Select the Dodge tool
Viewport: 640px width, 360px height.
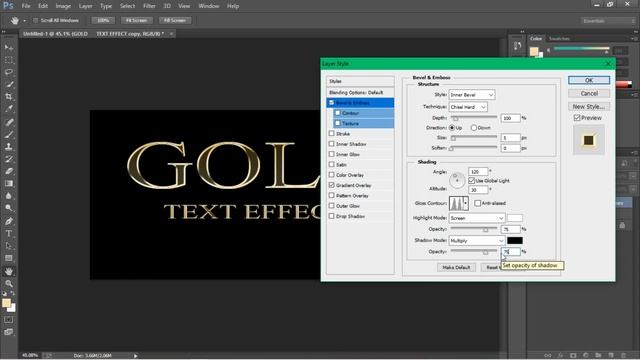click(9, 208)
